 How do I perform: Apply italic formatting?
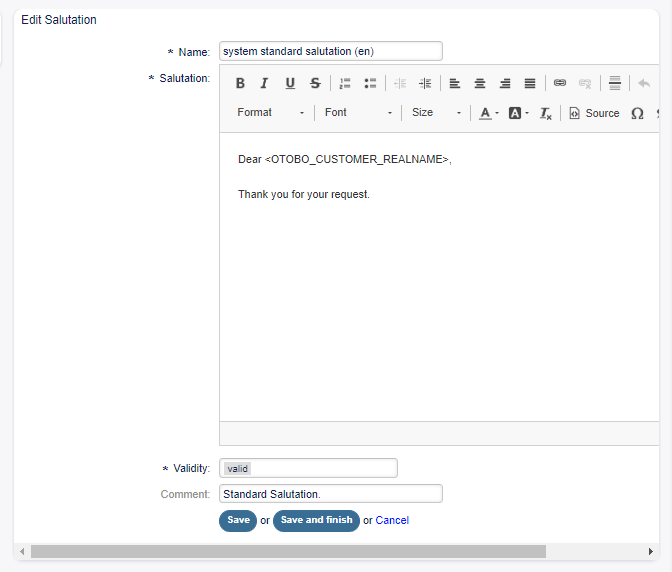pyautogui.click(x=264, y=83)
